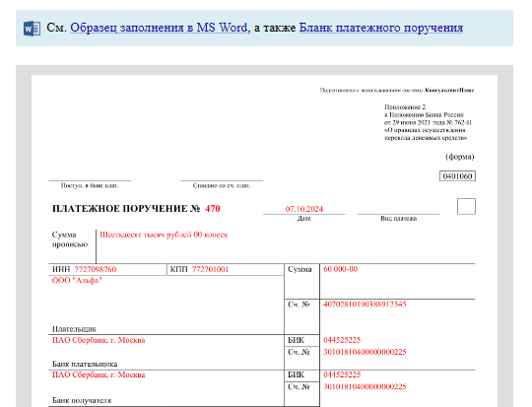Click 'ПАО Сбербанк, г. Москва' above 'Банк плательщика'
The image size is (532, 407).
coord(99,340)
